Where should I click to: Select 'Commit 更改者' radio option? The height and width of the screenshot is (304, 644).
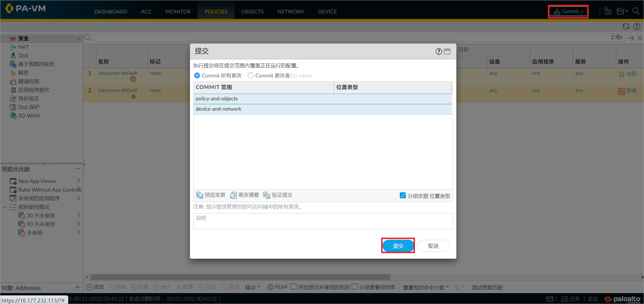point(250,75)
